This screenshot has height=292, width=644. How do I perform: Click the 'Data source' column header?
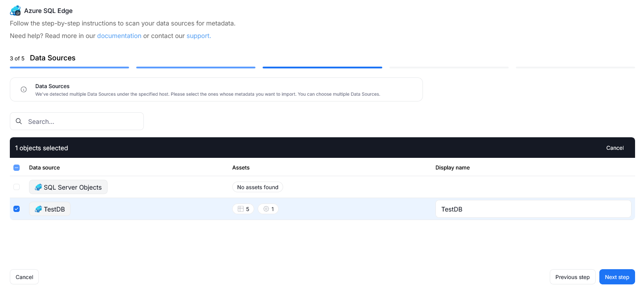44,168
